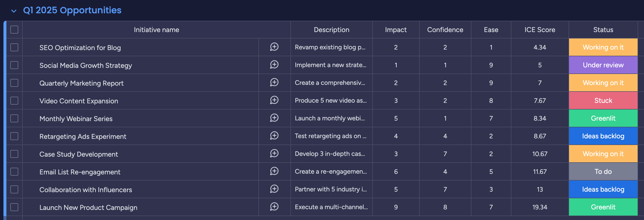Open Case Study Development status label
Viewport: 644px width, 220px height.
coord(603,153)
